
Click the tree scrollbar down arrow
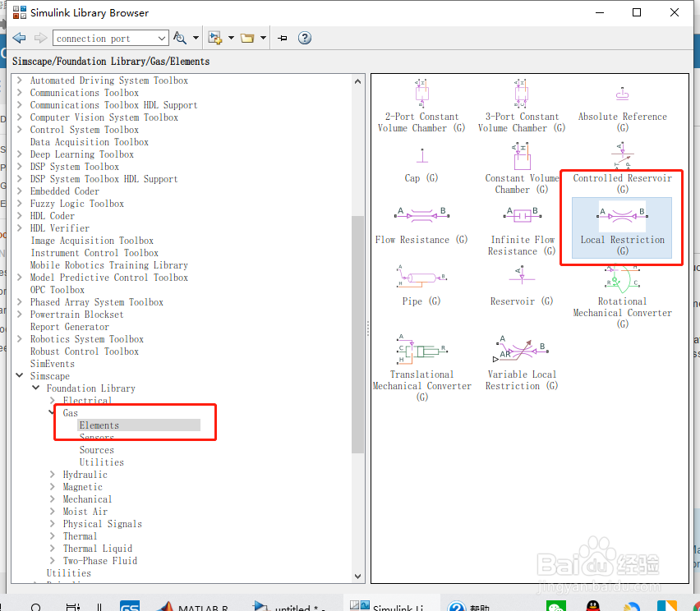(357, 577)
